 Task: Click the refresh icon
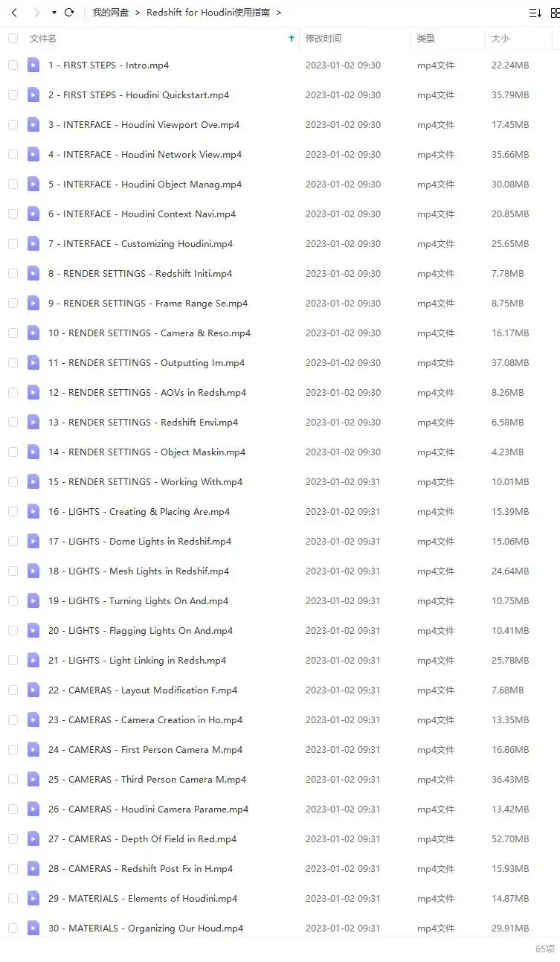[x=69, y=13]
